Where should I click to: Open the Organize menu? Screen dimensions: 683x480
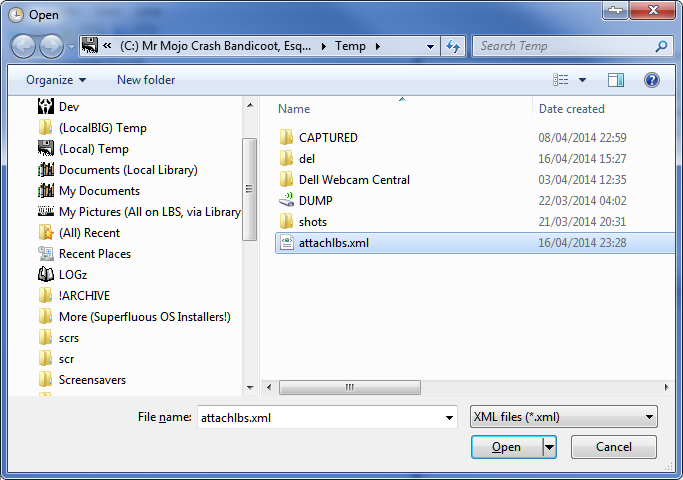pyautogui.click(x=56, y=80)
